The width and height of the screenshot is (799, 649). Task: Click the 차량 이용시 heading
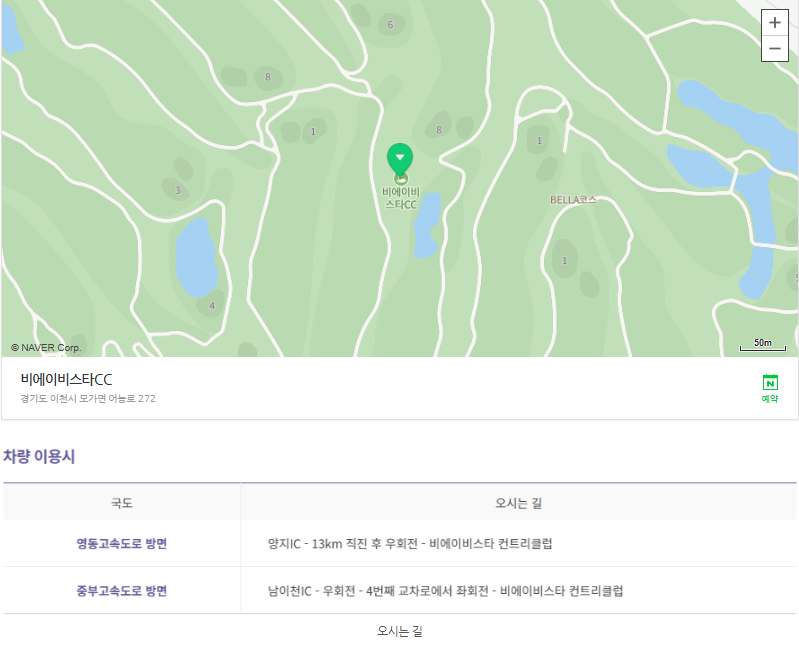click(x=39, y=456)
